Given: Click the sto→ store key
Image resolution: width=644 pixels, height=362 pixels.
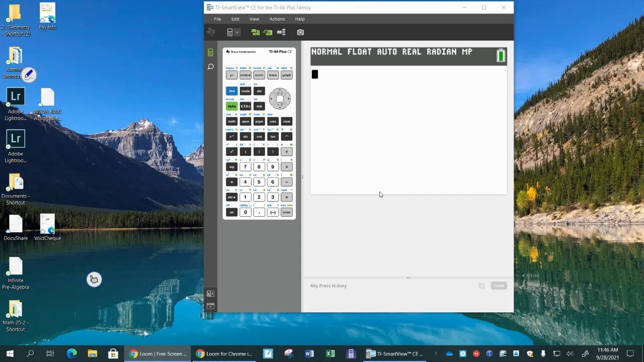Looking at the screenshot, I should pos(231,197).
